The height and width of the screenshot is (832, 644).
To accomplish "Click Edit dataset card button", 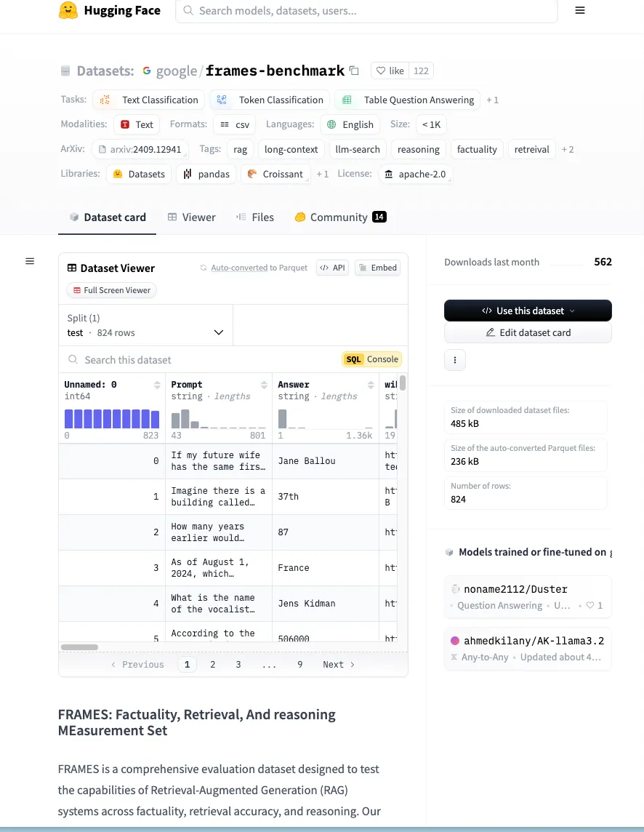I will [528, 332].
